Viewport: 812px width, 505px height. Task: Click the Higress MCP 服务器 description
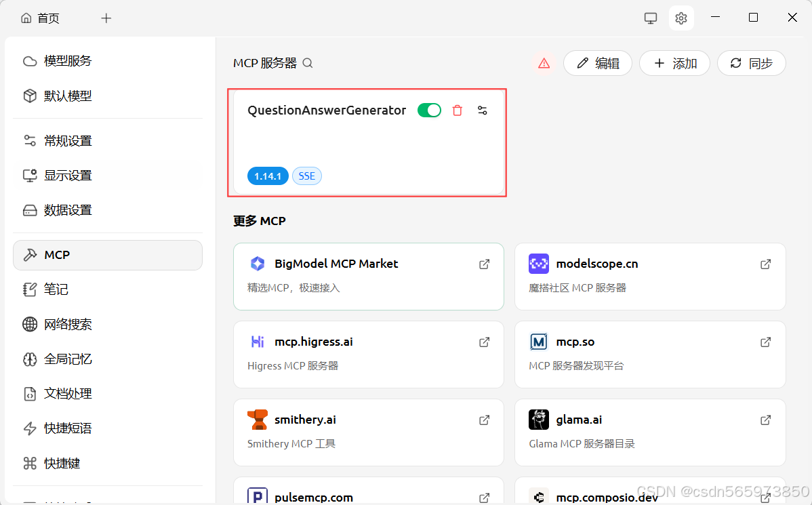point(293,365)
